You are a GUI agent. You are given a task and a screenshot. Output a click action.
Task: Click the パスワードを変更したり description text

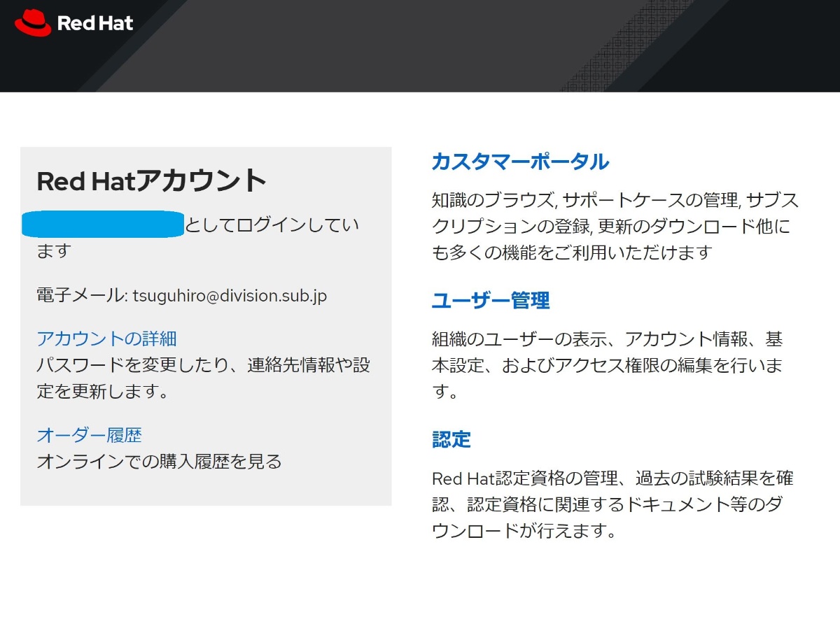click(203, 378)
